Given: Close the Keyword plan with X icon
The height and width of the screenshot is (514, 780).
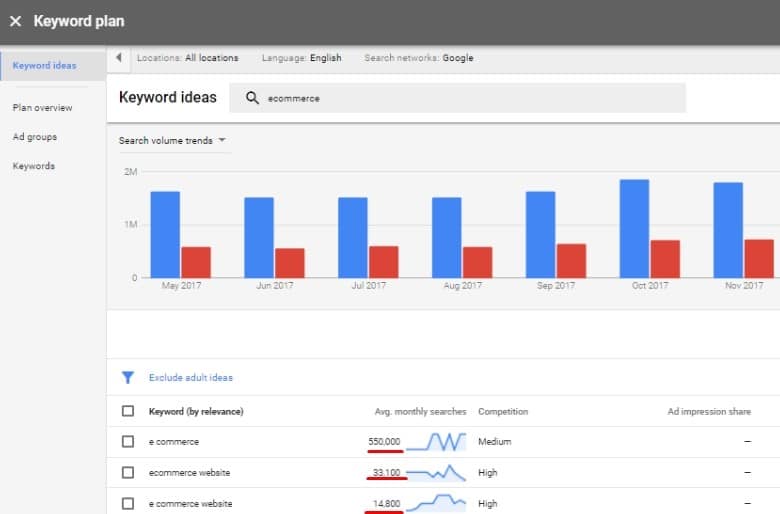Looking at the screenshot, I should [x=15, y=21].
